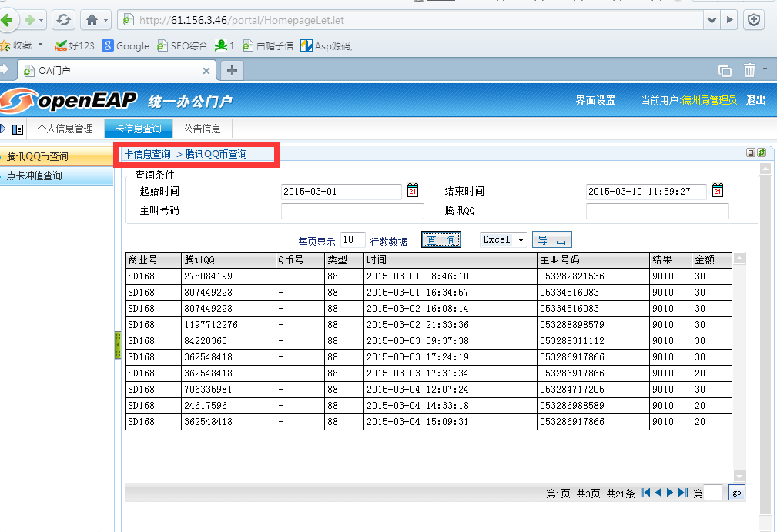Click the 腾讯QQ input field
Viewport: 777px width, 532px height.
tap(657, 211)
